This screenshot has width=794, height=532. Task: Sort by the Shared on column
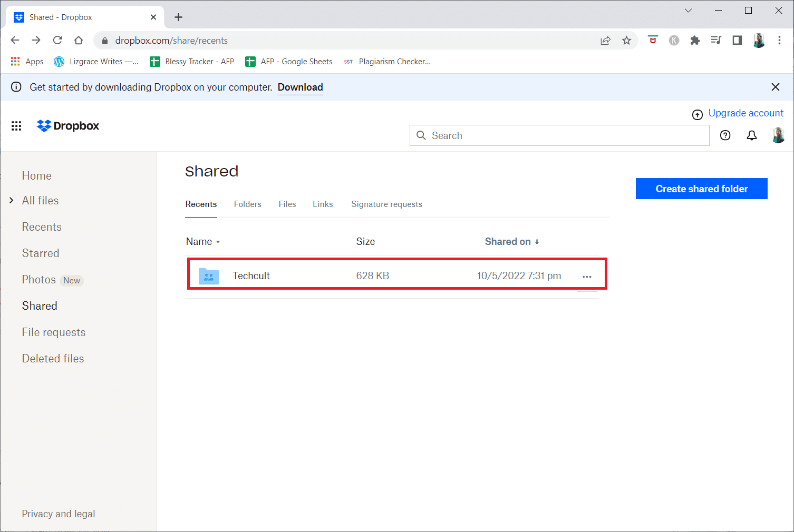click(512, 242)
